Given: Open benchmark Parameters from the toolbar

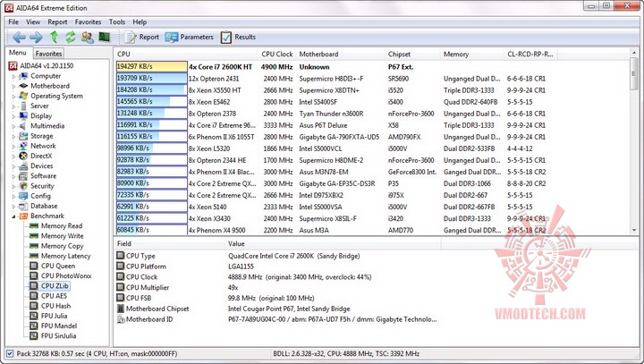Looking at the screenshot, I should 189,37.
